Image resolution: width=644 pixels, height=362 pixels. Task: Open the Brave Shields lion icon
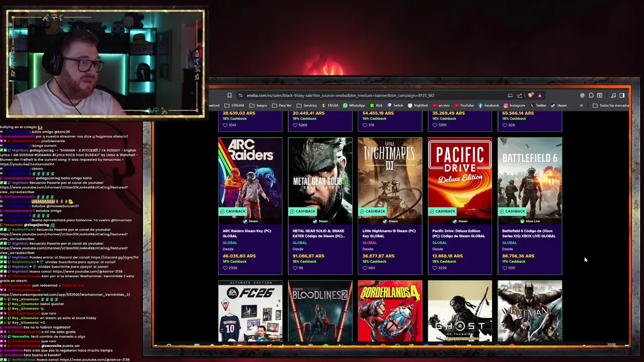531,96
